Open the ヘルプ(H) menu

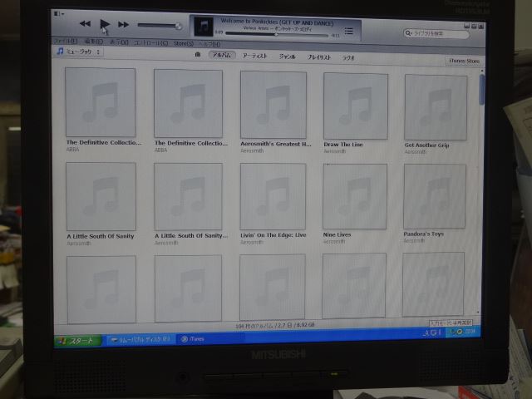click(209, 44)
